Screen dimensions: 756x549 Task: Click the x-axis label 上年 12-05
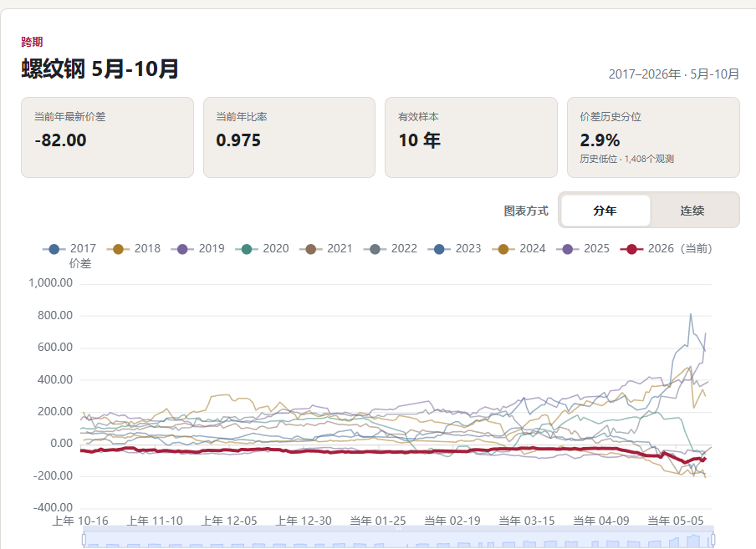click(x=229, y=521)
